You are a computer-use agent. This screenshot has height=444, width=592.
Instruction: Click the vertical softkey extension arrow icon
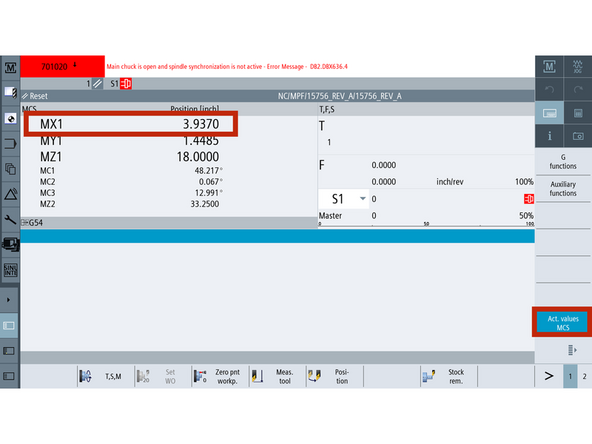[572, 350]
